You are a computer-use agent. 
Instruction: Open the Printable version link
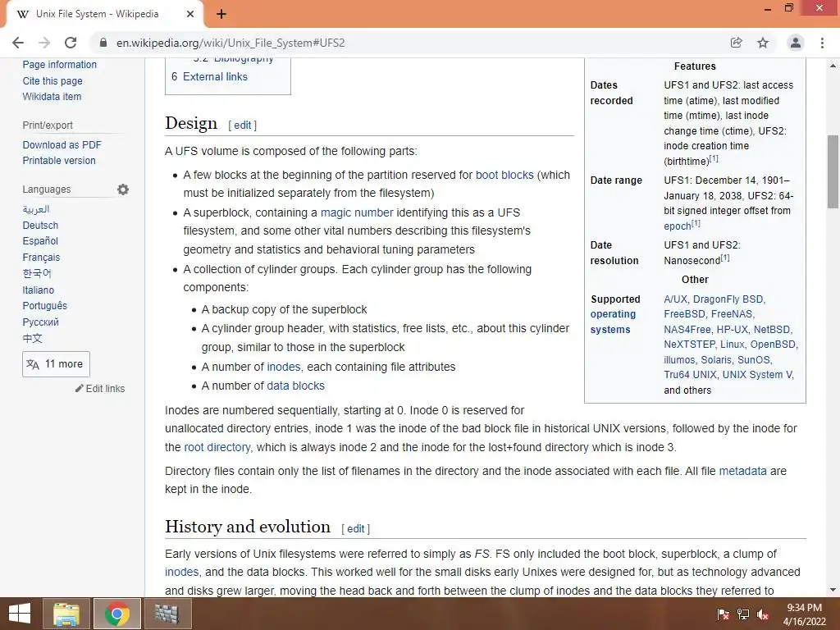[x=59, y=160]
